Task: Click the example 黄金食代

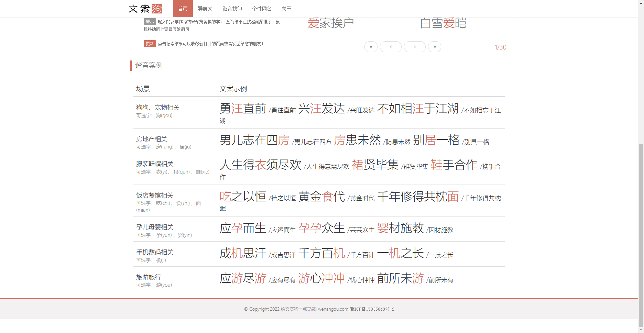Action: (x=322, y=197)
